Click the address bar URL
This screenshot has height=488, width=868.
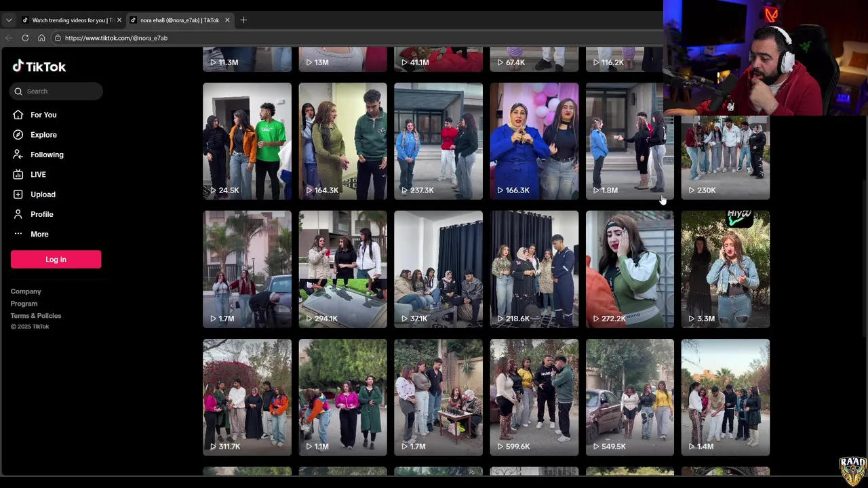116,38
